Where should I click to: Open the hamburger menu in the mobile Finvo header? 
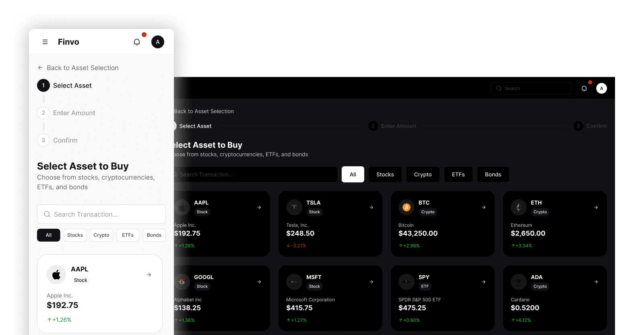pyautogui.click(x=45, y=42)
